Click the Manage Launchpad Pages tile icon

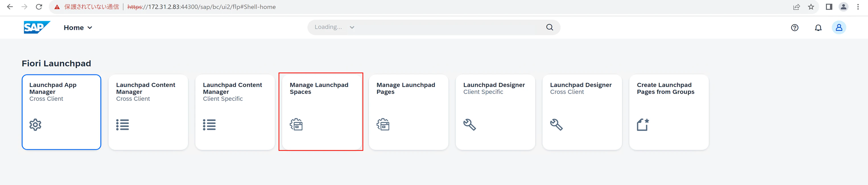tap(383, 124)
